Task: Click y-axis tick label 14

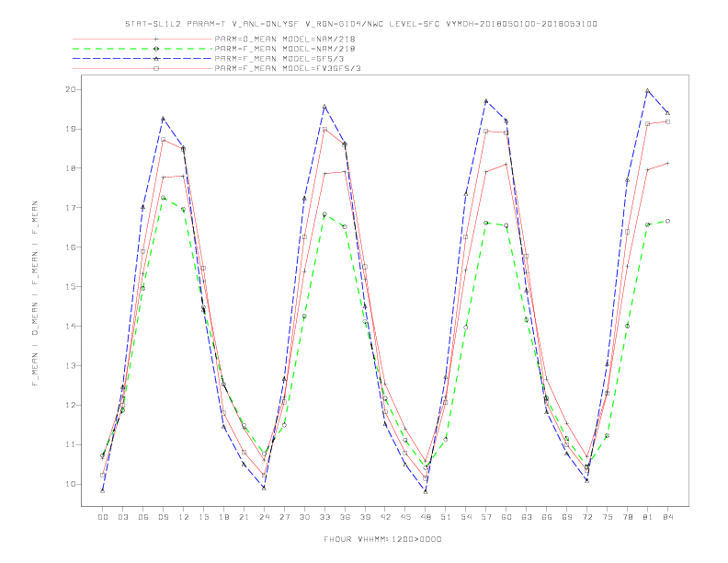Action: point(71,326)
